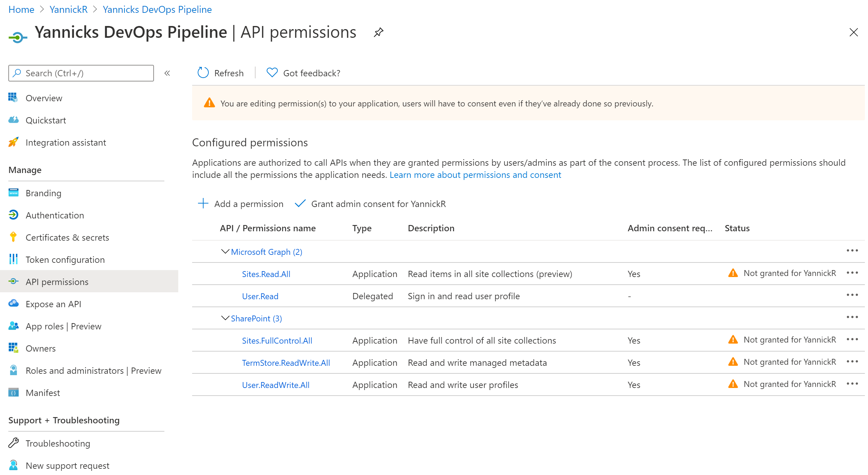
Task: Open ellipsis menu for User.ReadWrite.All row
Action: [852, 384]
